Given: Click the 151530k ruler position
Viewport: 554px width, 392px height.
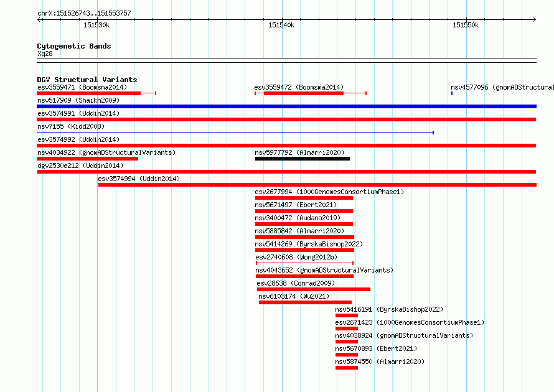Looking at the screenshot, I should pos(96,25).
